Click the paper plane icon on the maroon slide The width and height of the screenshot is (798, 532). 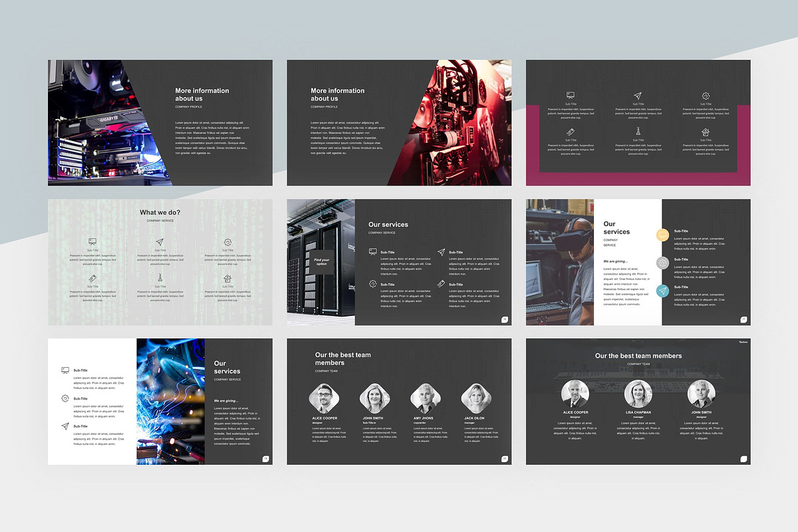click(638, 95)
